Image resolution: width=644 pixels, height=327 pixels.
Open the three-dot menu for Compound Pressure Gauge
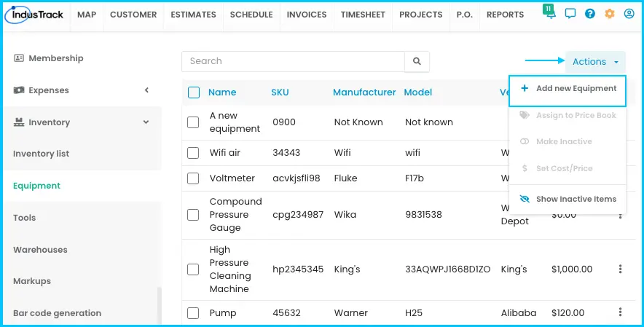(620, 215)
